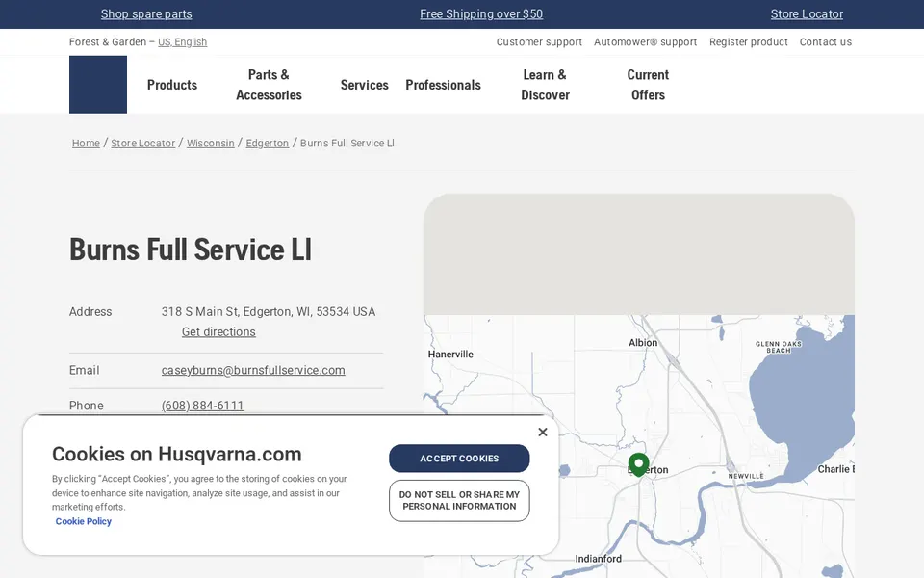The height and width of the screenshot is (578, 924).
Task: Click Get directions link
Action: [x=218, y=332]
